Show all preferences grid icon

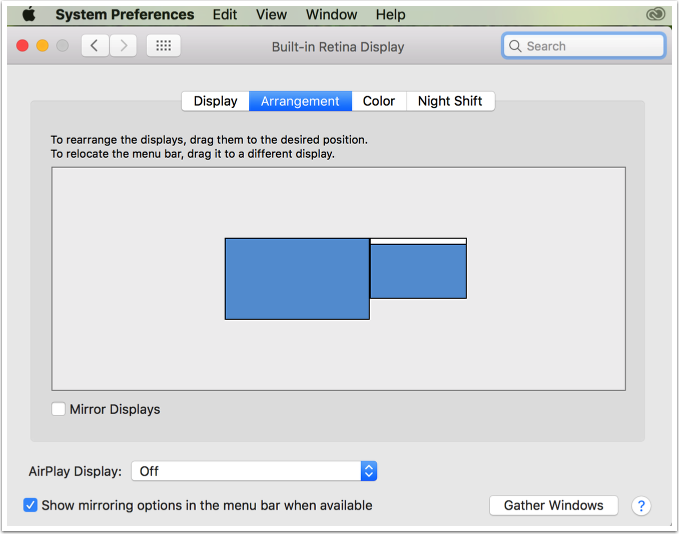[x=163, y=45]
